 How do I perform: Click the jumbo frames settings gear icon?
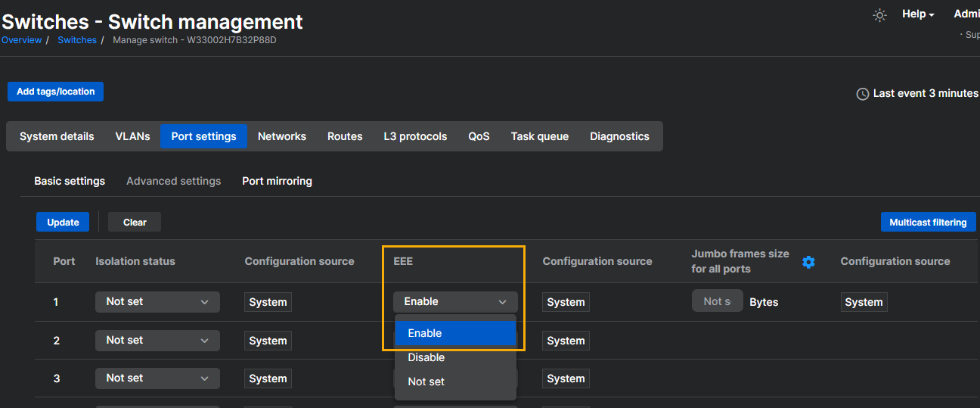click(x=808, y=262)
